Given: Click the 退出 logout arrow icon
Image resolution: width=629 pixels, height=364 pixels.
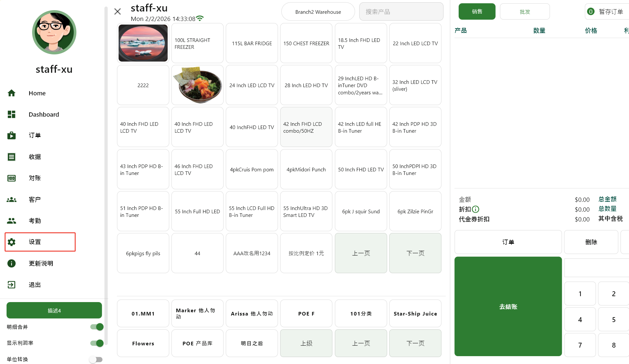Looking at the screenshot, I should (11, 285).
